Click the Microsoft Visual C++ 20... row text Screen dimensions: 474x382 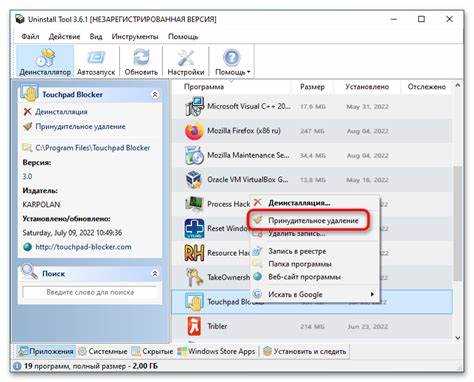click(249, 106)
